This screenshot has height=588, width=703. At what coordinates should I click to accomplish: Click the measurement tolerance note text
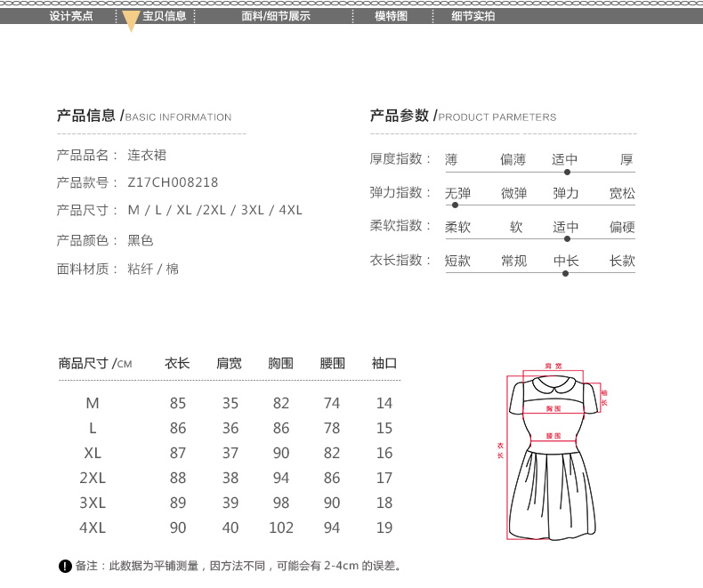point(238,566)
